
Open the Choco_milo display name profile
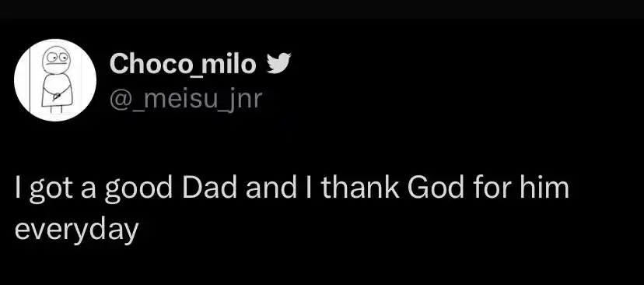click(x=183, y=65)
